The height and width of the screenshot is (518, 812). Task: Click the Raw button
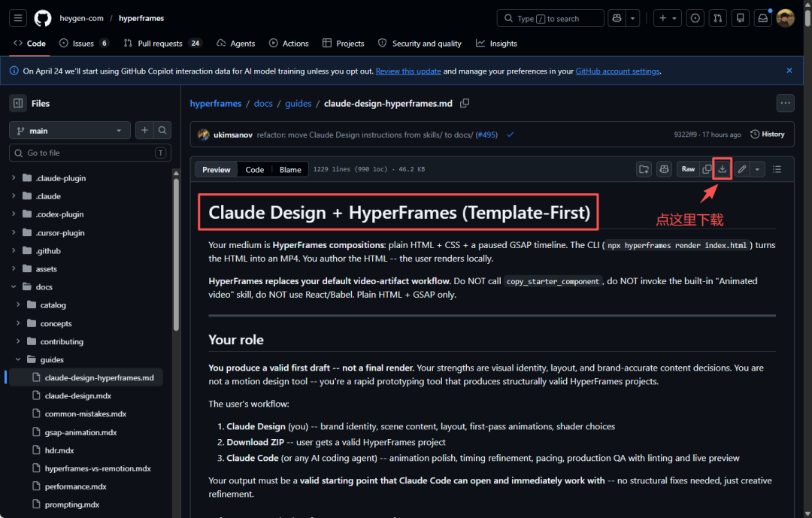coord(688,169)
